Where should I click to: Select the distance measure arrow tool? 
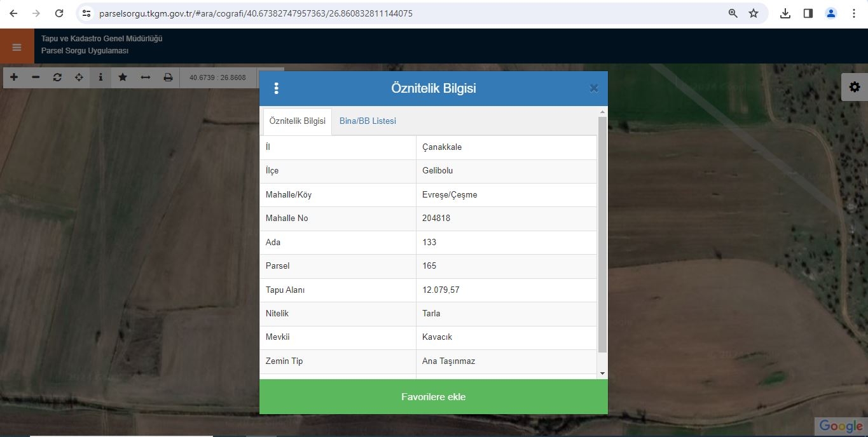(145, 77)
